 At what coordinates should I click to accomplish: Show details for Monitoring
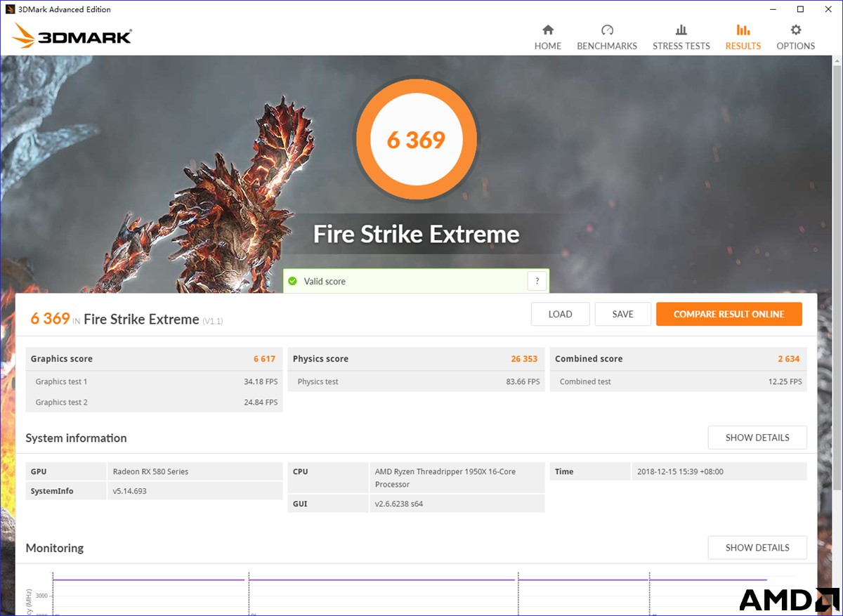(x=757, y=547)
